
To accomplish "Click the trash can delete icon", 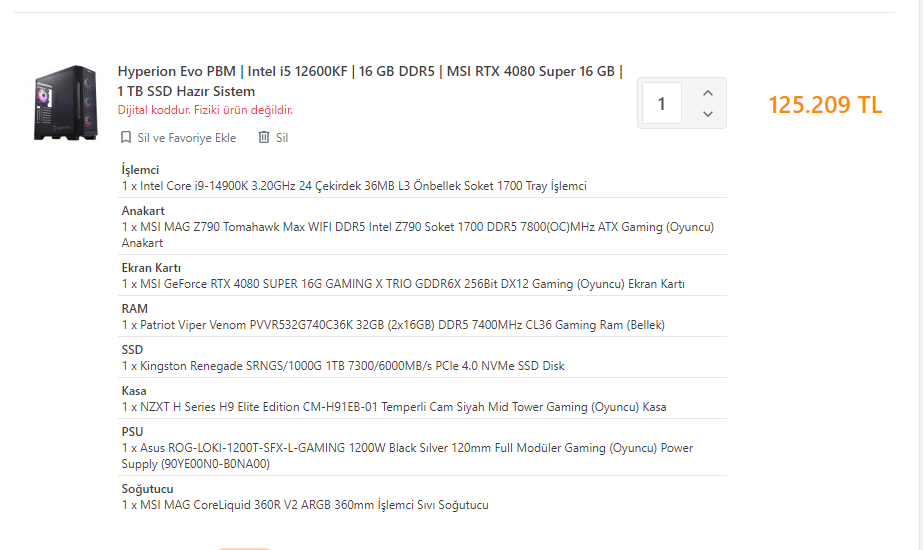I will [x=264, y=137].
